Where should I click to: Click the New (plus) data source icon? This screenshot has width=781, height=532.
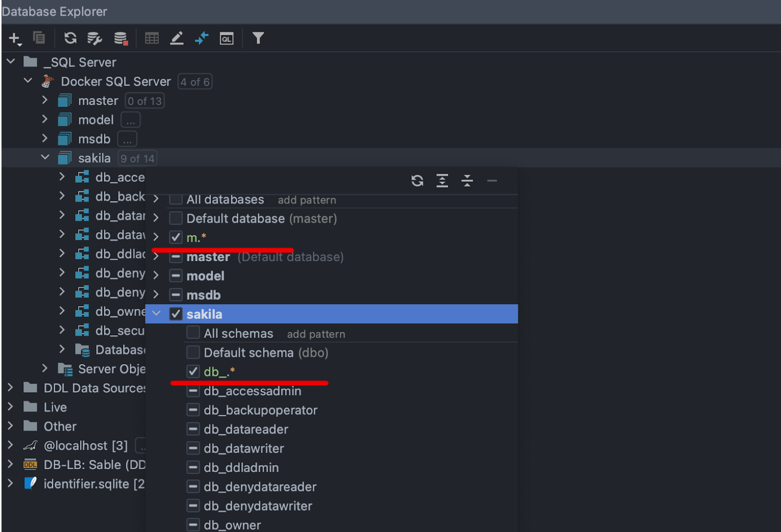(x=15, y=39)
